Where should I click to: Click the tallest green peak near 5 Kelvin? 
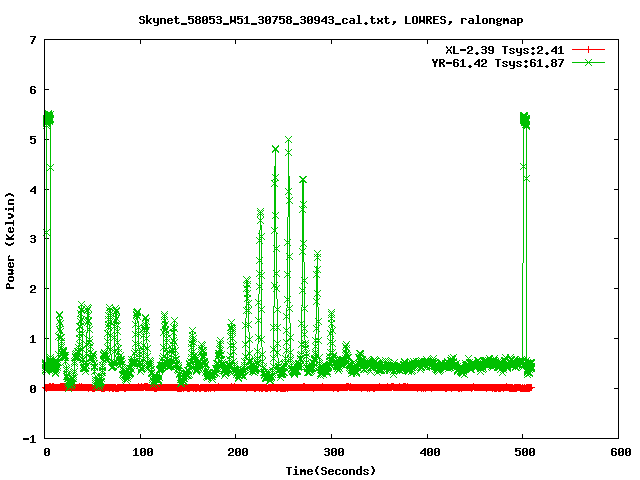[x=289, y=140]
